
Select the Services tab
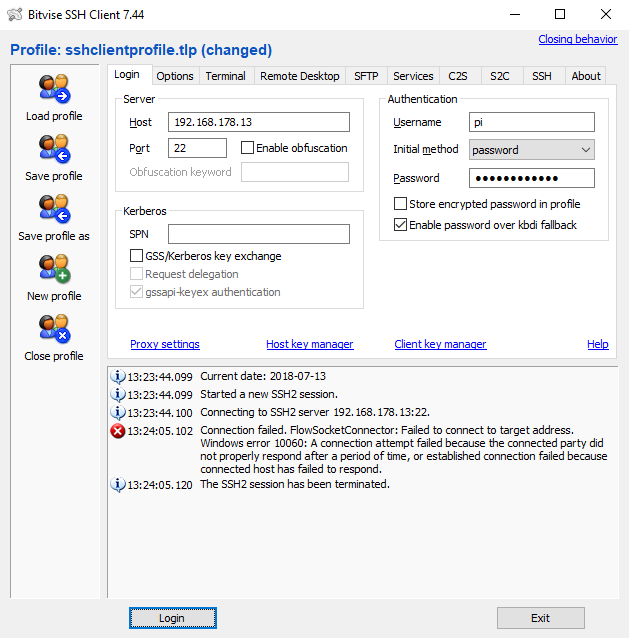coord(413,76)
